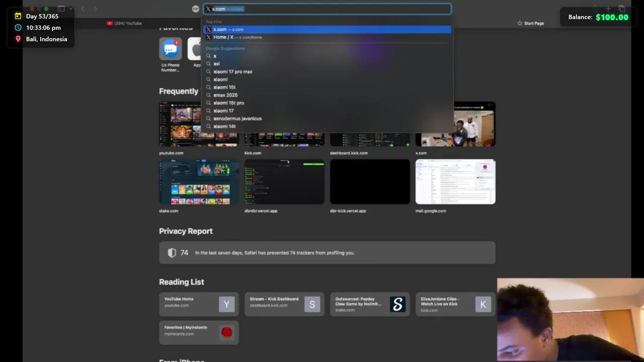Select 'xiaomi 14t' suggestion
This screenshot has width=644, height=362.
point(327,126)
